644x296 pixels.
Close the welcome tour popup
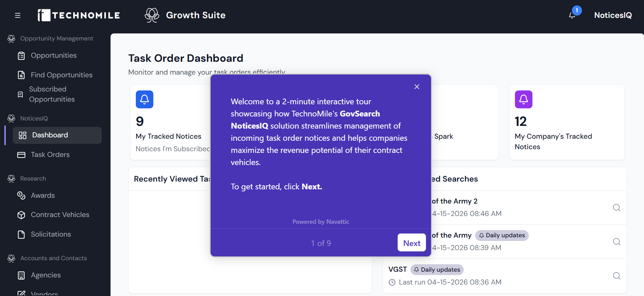tap(417, 87)
